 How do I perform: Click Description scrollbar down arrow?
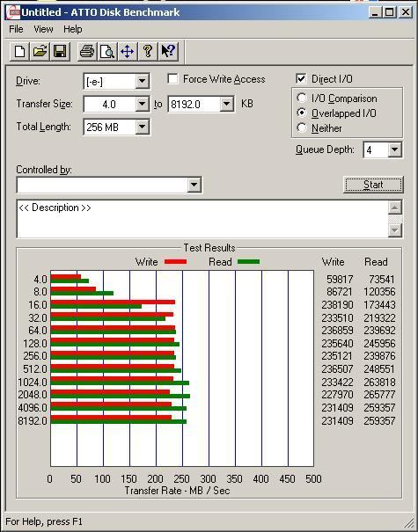(x=395, y=230)
